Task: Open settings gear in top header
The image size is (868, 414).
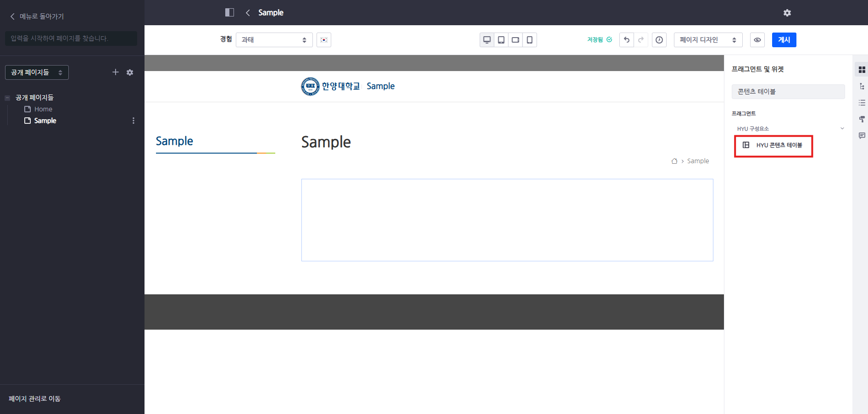Action: click(787, 13)
